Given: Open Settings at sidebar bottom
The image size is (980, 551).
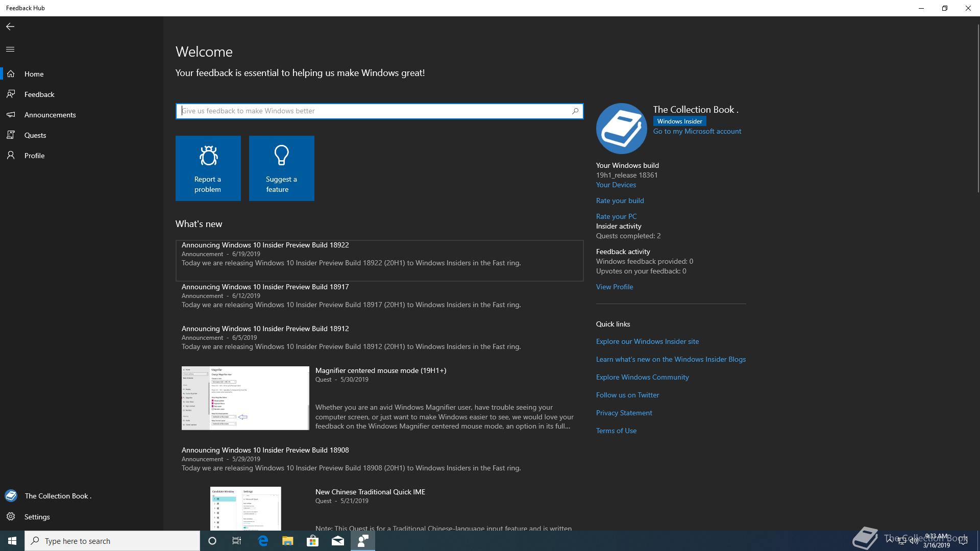Looking at the screenshot, I should click(x=82, y=517).
